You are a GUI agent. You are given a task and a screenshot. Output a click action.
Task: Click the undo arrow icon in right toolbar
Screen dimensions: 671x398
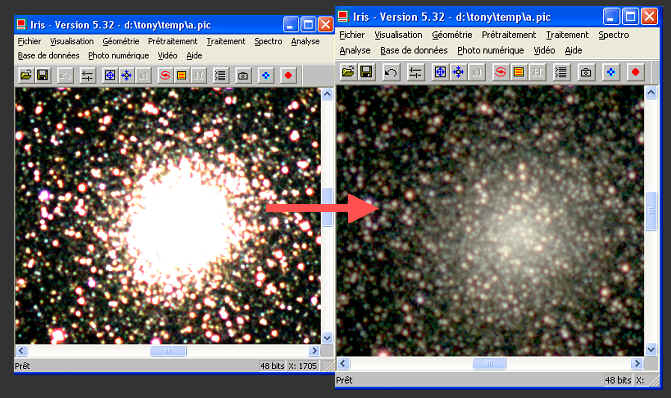click(x=391, y=72)
